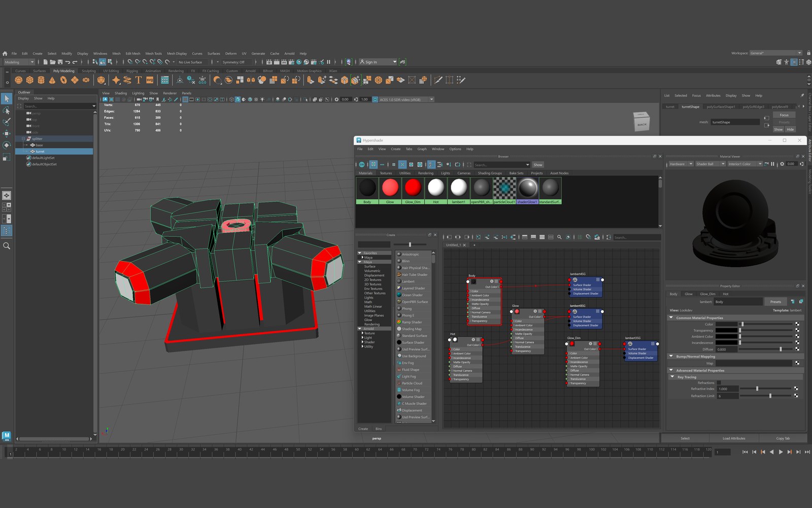Collapse Common Material Properties section

point(671,317)
